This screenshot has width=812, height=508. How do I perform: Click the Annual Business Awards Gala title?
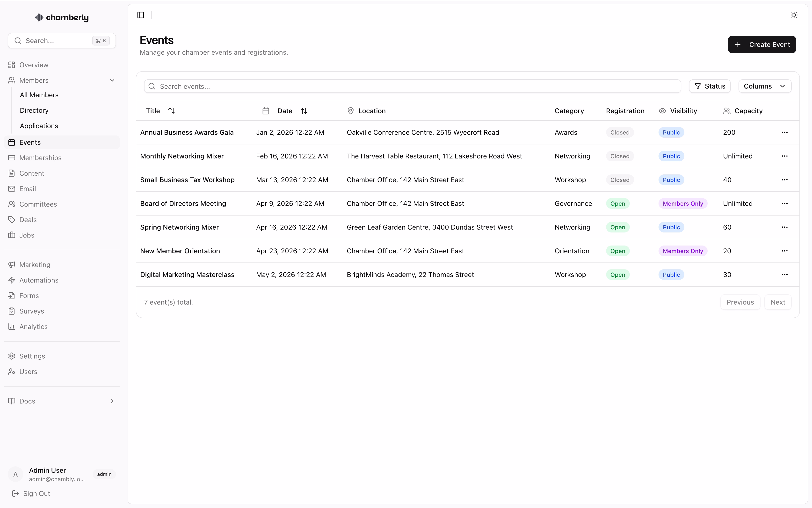point(187,132)
